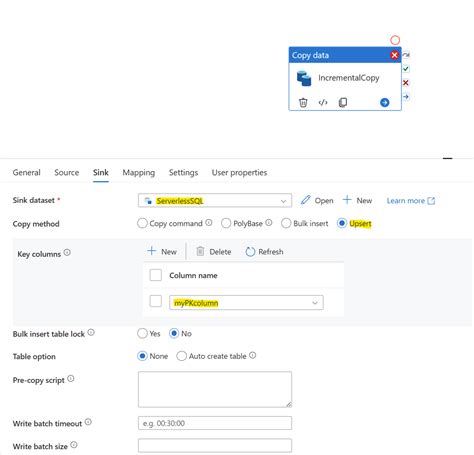
Task: Click info icon next to Key columns
Action: [x=67, y=252]
